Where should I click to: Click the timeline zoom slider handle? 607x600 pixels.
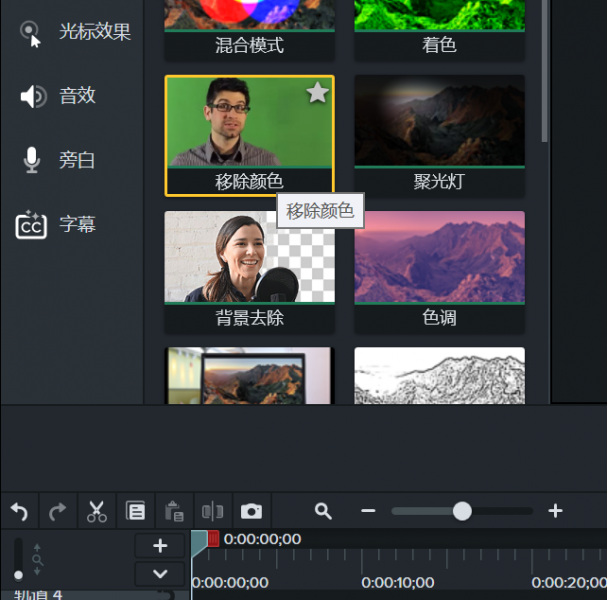(x=462, y=511)
